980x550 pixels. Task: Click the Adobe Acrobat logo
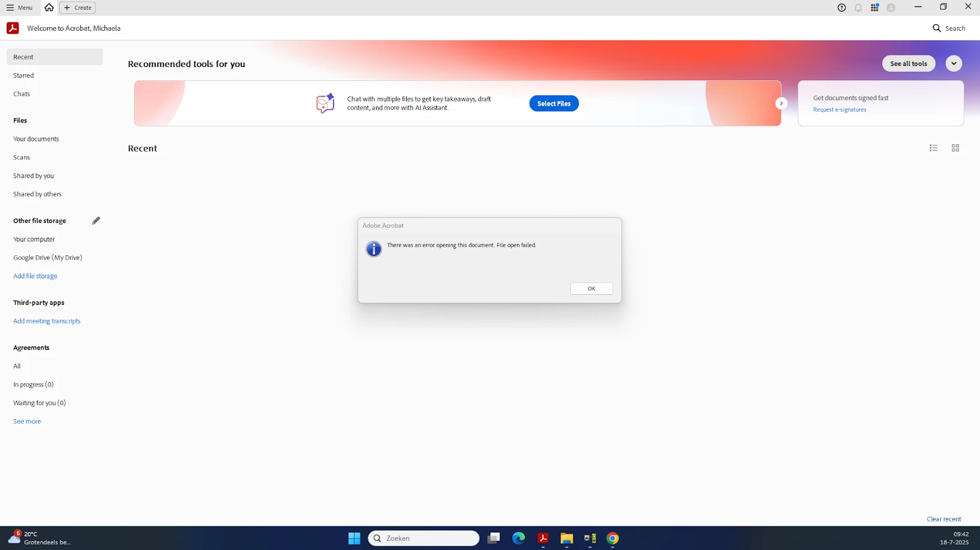pos(13,28)
